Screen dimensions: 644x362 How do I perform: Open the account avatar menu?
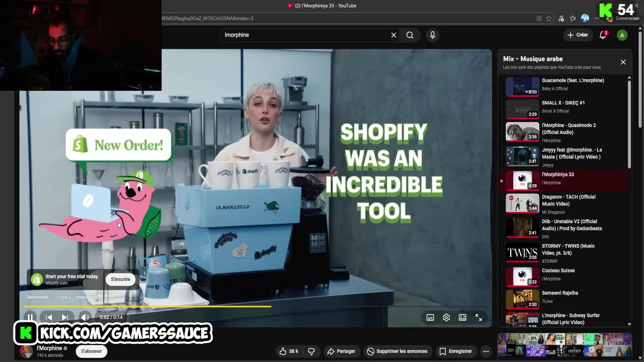(622, 35)
